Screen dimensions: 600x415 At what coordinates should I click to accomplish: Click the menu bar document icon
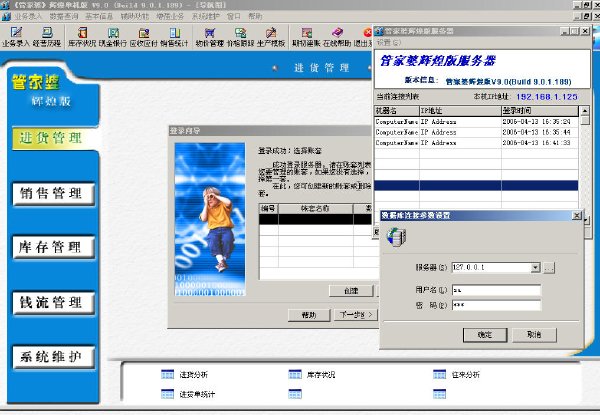coord(6,16)
